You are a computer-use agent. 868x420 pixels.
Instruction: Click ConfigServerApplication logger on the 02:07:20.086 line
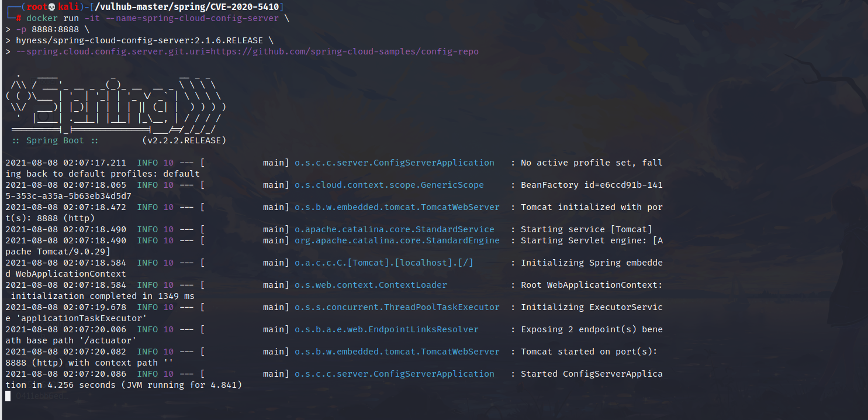point(395,374)
